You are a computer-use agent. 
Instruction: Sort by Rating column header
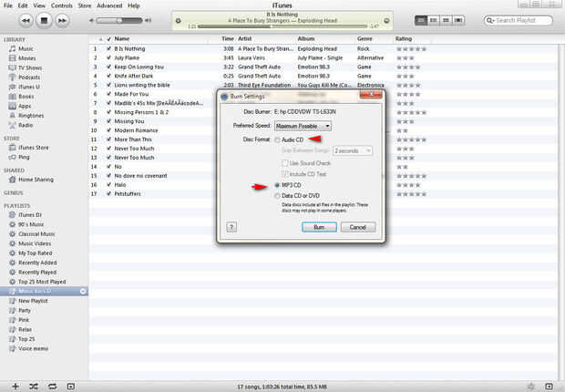(x=404, y=38)
